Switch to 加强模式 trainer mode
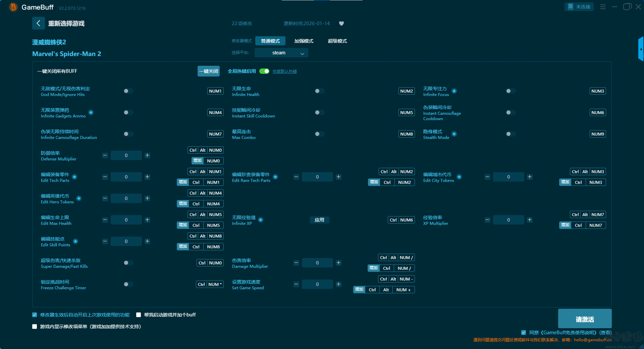The image size is (644, 349). pos(304,41)
